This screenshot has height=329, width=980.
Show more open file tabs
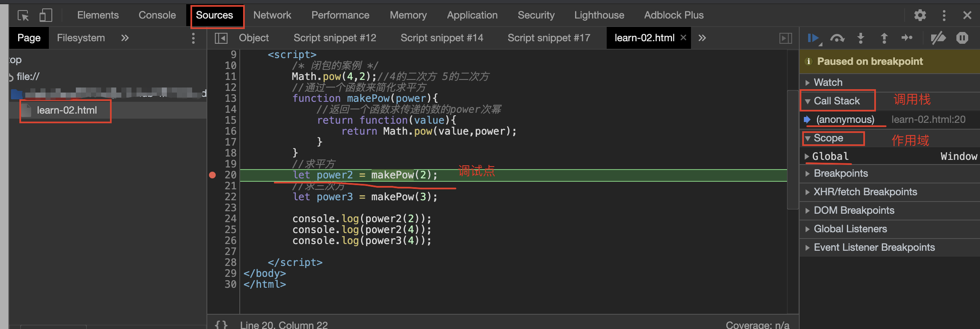point(702,38)
